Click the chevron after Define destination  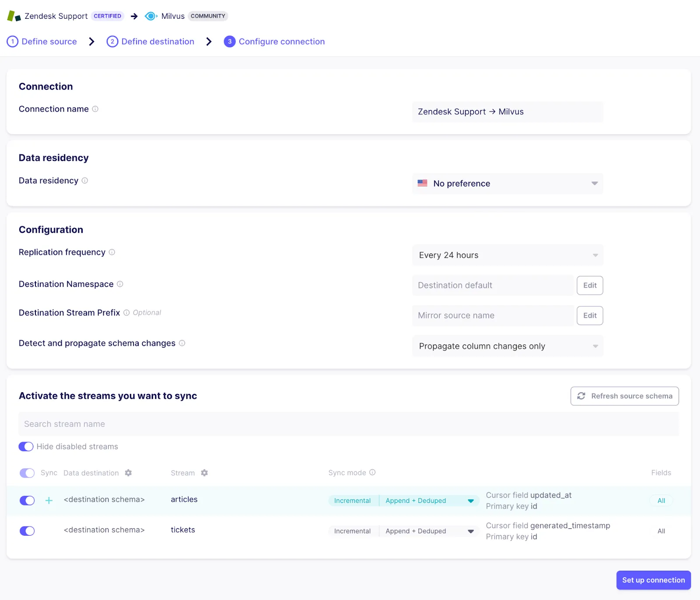[x=209, y=42]
